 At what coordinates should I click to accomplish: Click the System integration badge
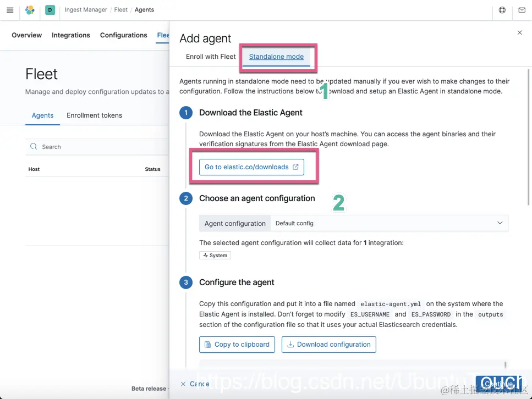215,255
